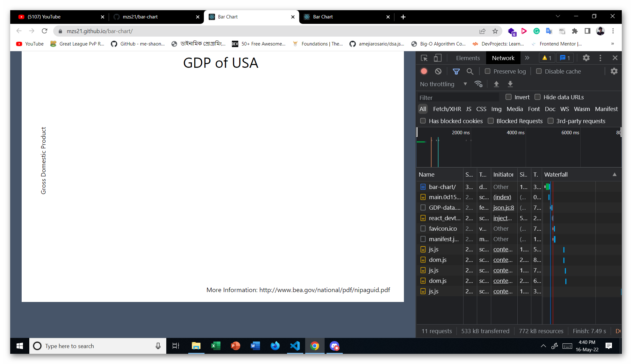632x364 pixels.
Task: Filter requests by Fetch/XHR
Action: [x=447, y=109]
